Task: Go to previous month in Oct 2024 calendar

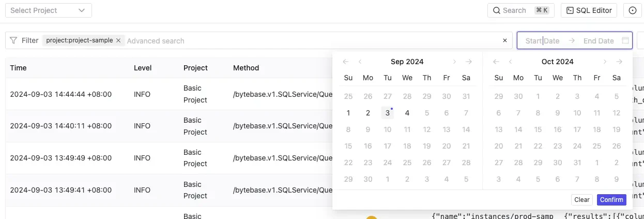Action: click(x=511, y=62)
